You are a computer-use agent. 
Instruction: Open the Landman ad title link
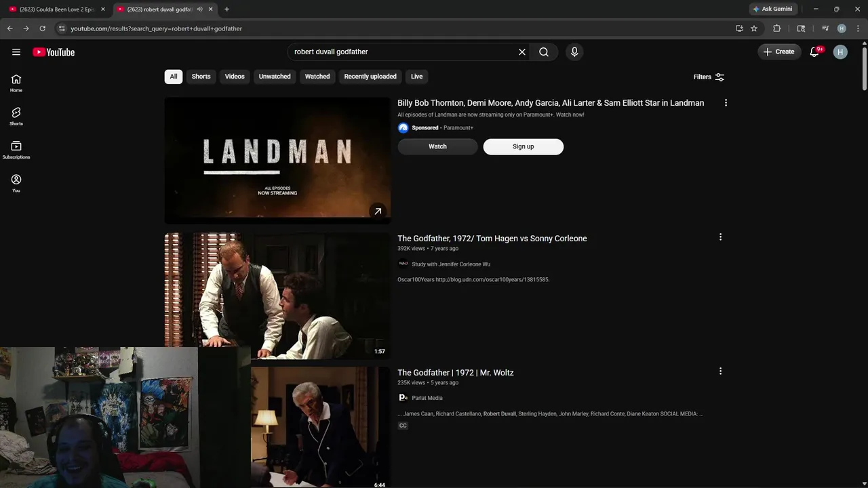(551, 103)
